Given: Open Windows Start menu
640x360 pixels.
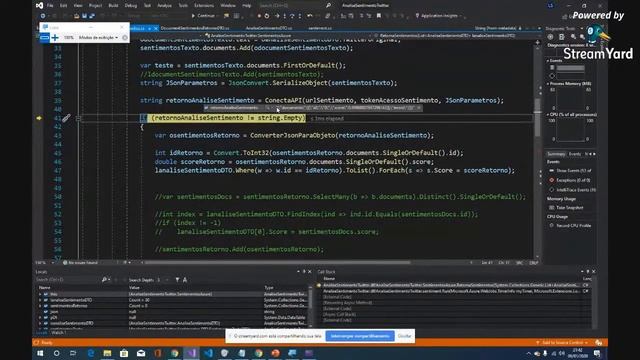Looking at the screenshot, I should [x=40, y=353].
